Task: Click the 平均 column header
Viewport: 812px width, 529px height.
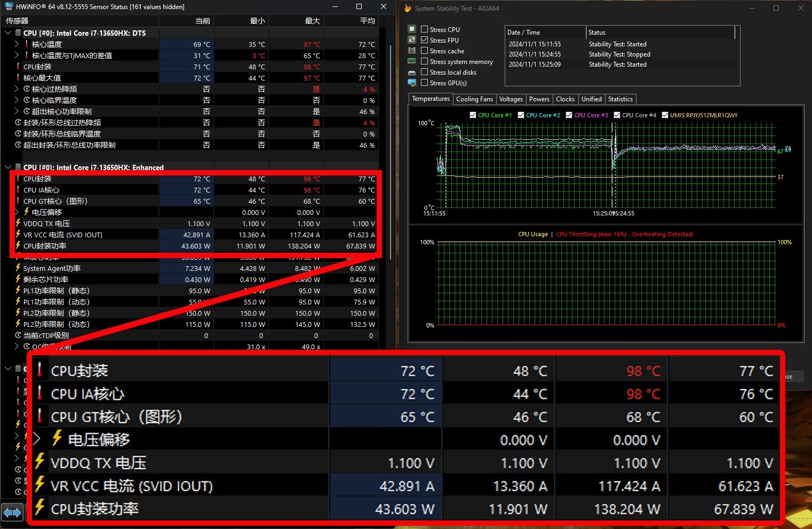Action: (352, 21)
